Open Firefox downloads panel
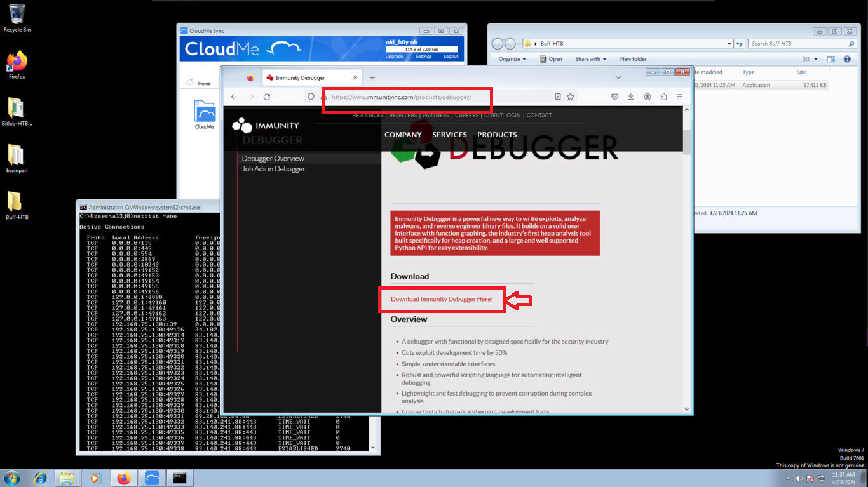 631,97
